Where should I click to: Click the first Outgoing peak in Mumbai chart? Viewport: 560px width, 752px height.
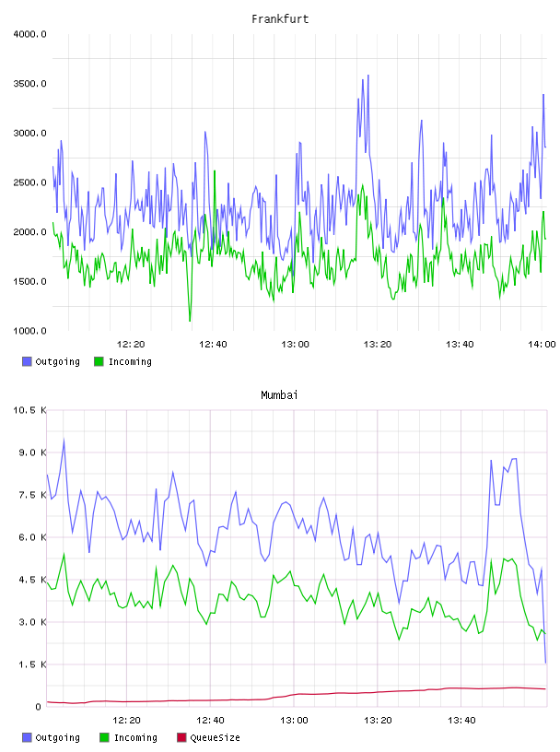(x=64, y=440)
